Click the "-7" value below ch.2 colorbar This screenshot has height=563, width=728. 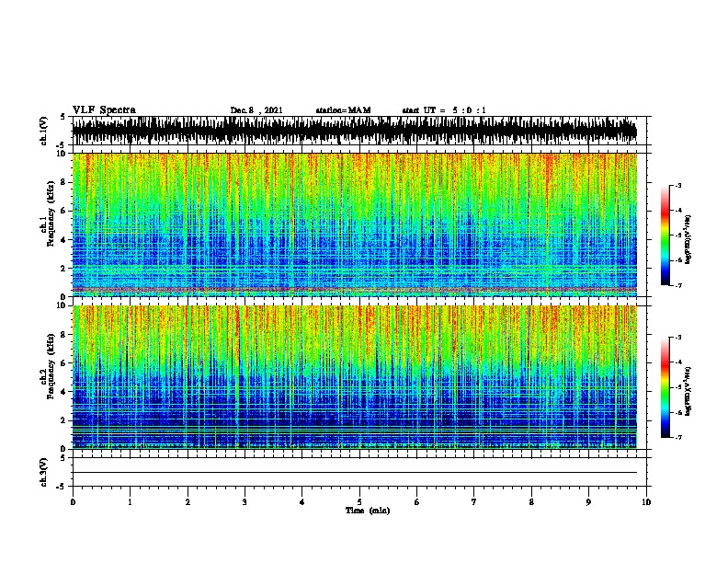(x=677, y=437)
